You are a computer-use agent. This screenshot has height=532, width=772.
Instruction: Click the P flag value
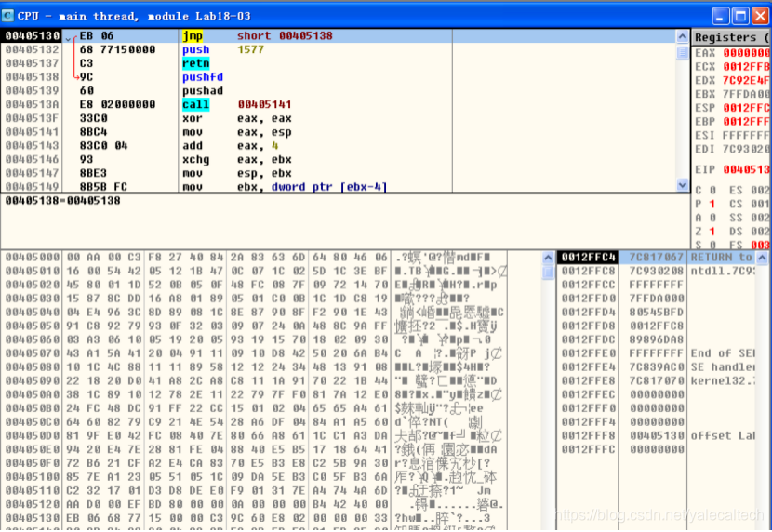click(712, 204)
